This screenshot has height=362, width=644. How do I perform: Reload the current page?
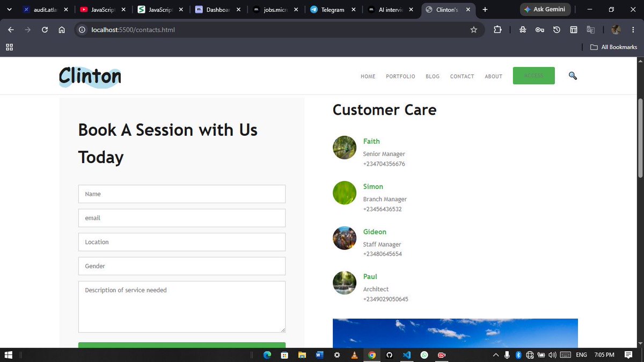tap(45, 30)
